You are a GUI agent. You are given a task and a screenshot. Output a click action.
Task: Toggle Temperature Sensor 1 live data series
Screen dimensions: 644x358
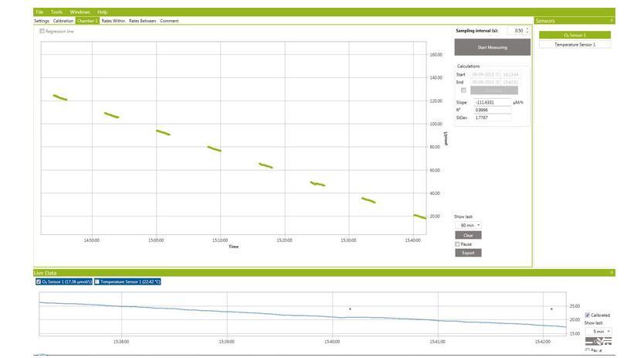(97, 282)
